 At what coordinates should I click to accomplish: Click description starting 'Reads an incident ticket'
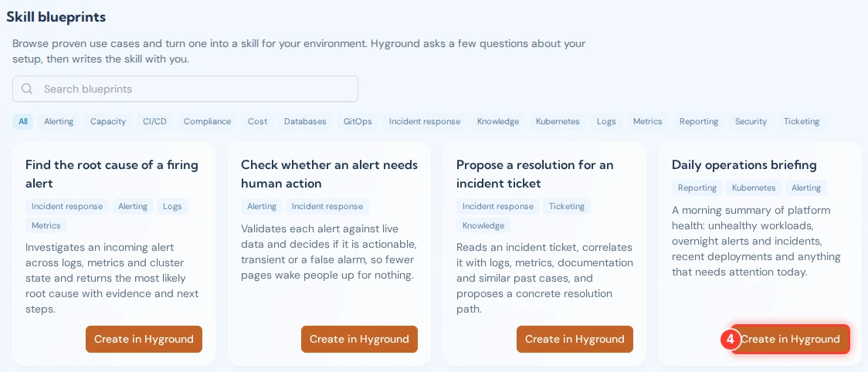(544, 278)
